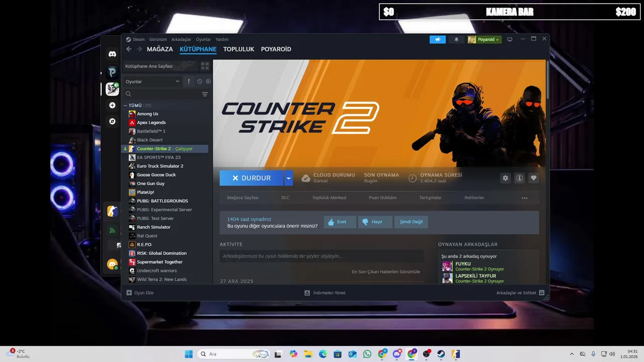Image resolution: width=644 pixels, height=362 pixels.
Task: Open Rehberler link
Action: coord(474,198)
